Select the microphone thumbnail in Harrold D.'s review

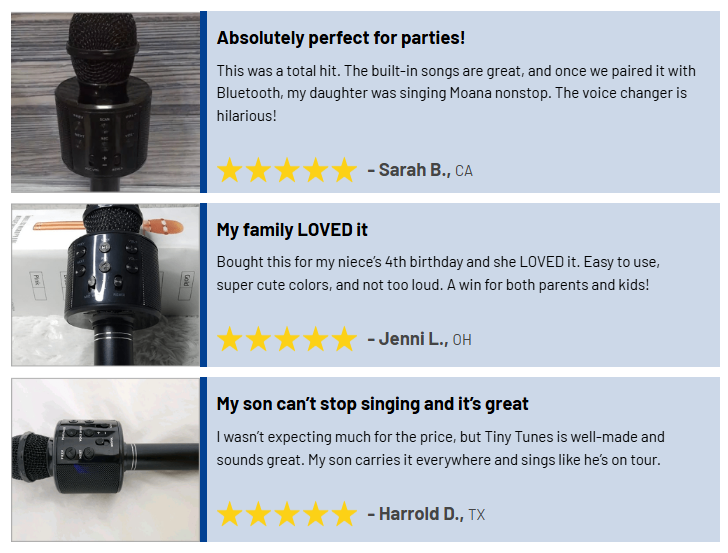coord(105,460)
